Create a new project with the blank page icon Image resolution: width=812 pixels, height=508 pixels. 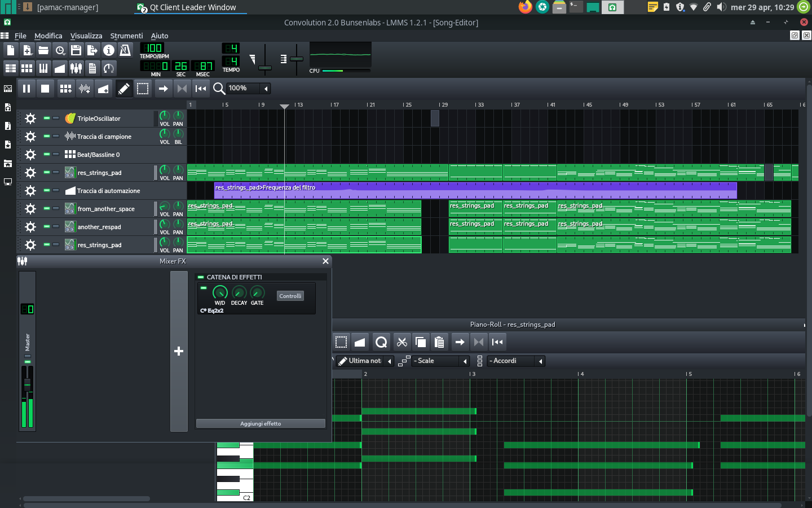click(11, 50)
